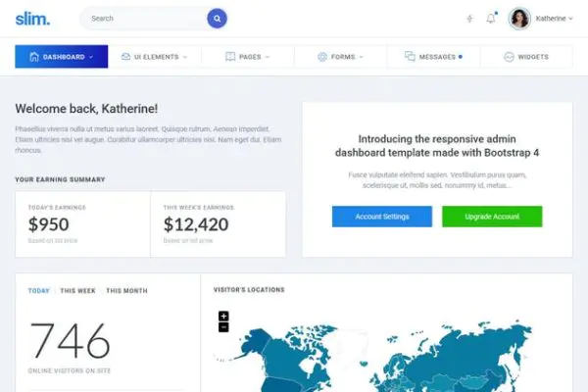Click the 746 online visitors number
588x392 pixels.
click(71, 341)
